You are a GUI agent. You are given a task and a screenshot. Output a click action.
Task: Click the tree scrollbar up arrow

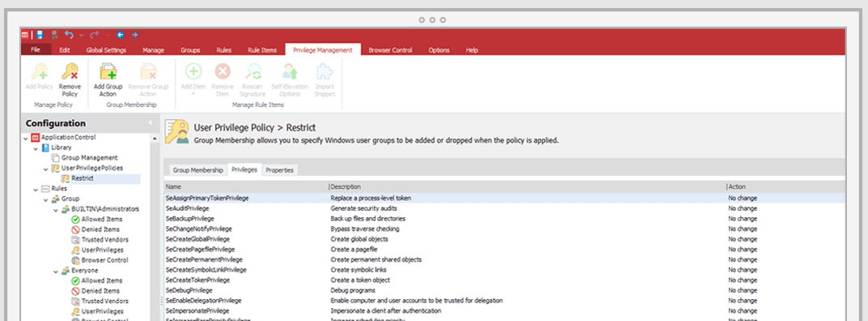coord(155,138)
